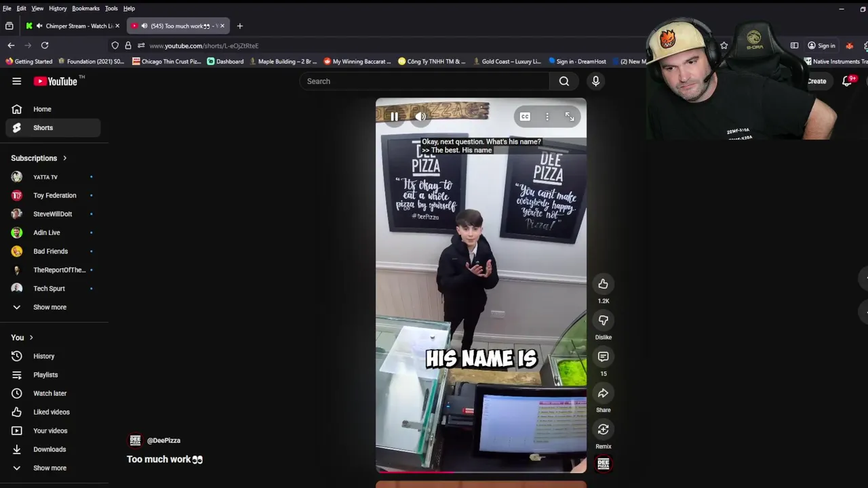Open the Tools menu
The width and height of the screenshot is (868, 488).
(111, 8)
